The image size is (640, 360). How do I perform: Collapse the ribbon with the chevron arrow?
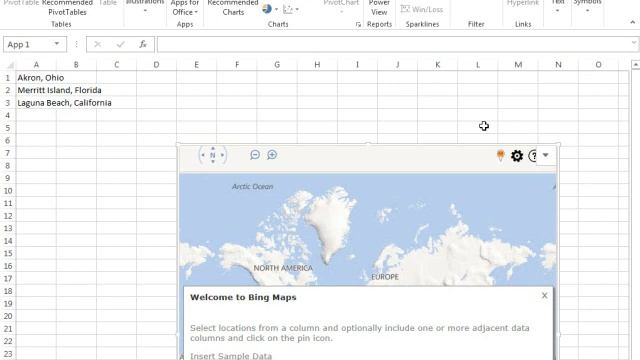point(633,23)
